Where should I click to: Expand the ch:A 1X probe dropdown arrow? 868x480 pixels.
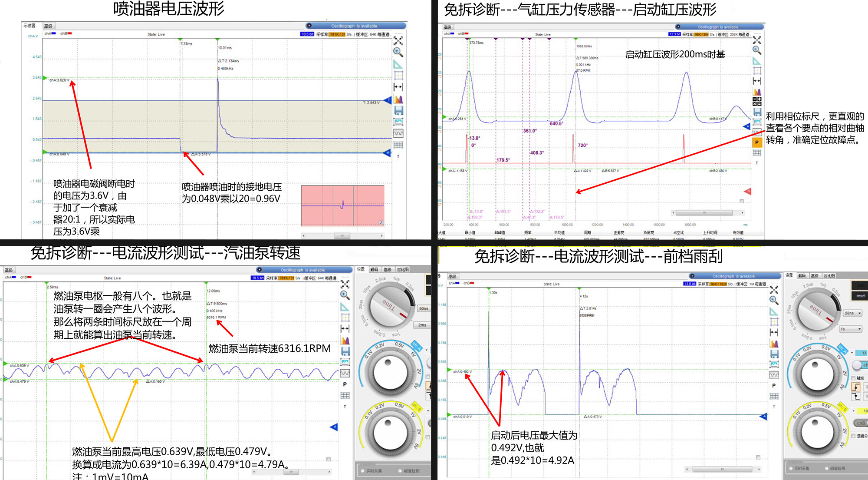[x=852, y=353]
